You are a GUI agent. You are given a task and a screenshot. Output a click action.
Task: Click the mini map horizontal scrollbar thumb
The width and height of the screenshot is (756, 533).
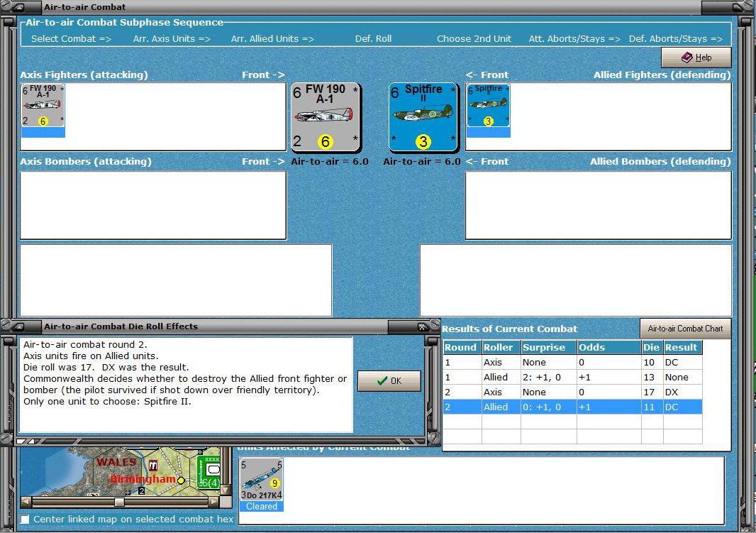click(119, 502)
